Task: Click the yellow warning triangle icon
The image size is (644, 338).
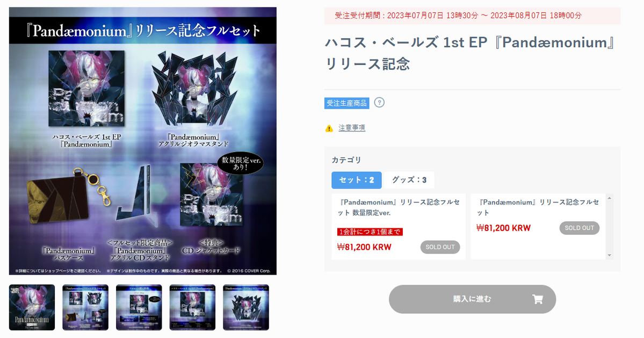Action: pyautogui.click(x=329, y=128)
